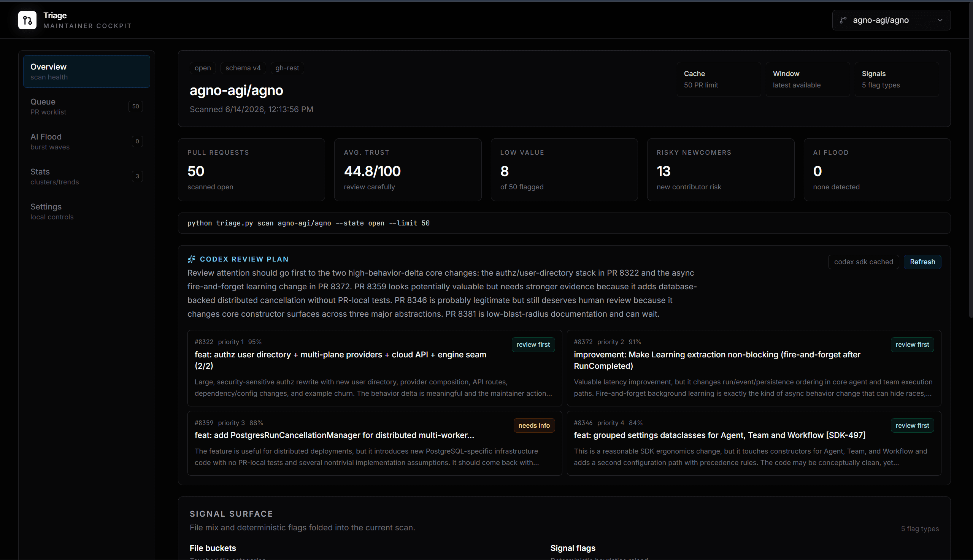
Task: Open PR #8346 grouped settings dataclasses card
Action: [x=754, y=443]
